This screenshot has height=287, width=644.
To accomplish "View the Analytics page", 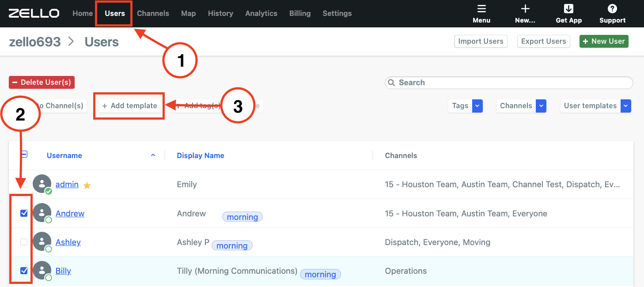I will 261,13.
